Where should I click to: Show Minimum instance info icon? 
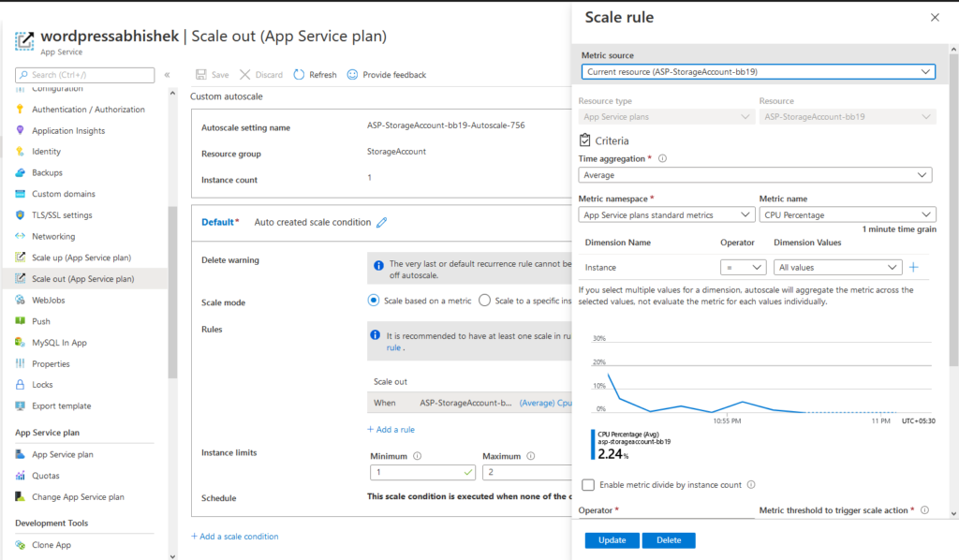click(x=417, y=456)
